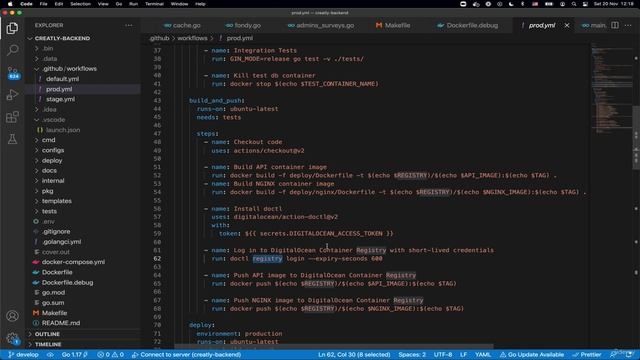Click LF end-of-line status item

(x=464, y=355)
